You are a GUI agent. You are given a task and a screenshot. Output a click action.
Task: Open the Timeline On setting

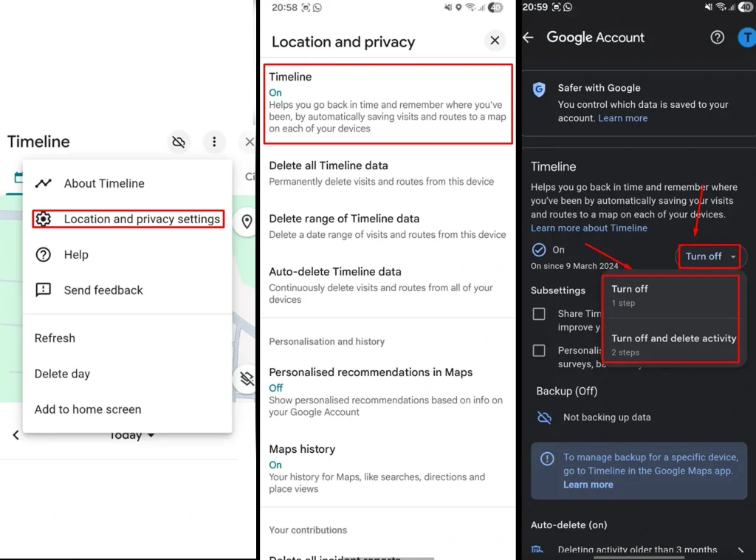[388, 103]
